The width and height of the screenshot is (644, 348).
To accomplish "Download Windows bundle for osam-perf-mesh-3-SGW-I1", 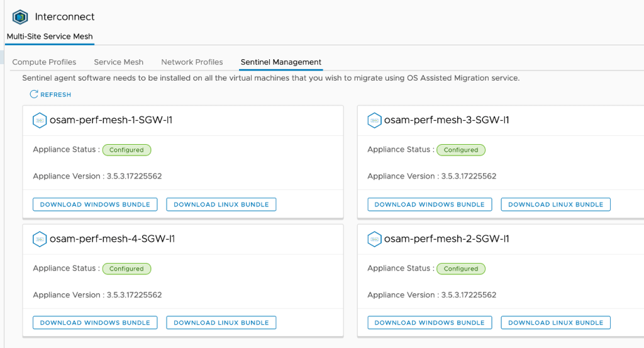I will pyautogui.click(x=430, y=205).
